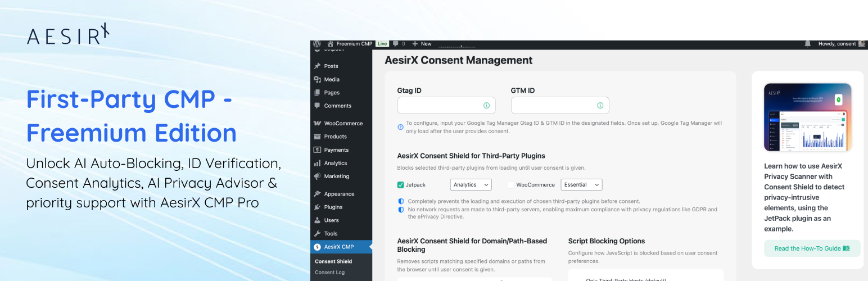Click the Marketing sidebar label

336,176
